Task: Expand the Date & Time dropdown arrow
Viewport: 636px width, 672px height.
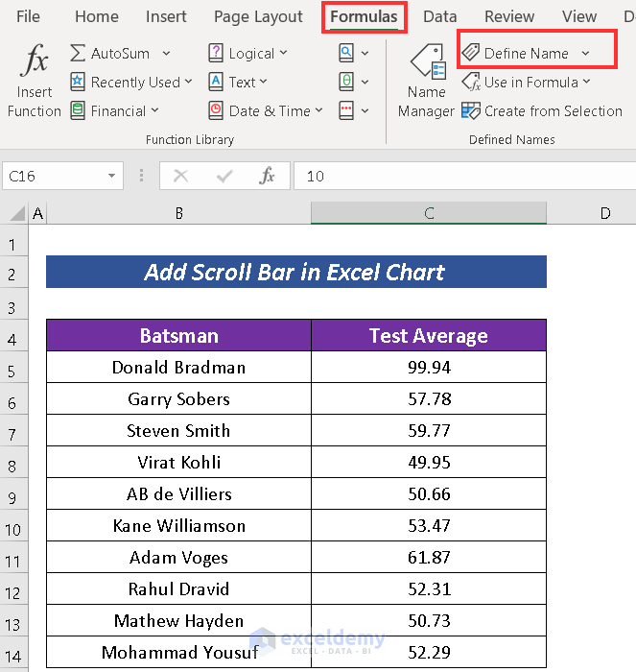Action: pos(318,110)
